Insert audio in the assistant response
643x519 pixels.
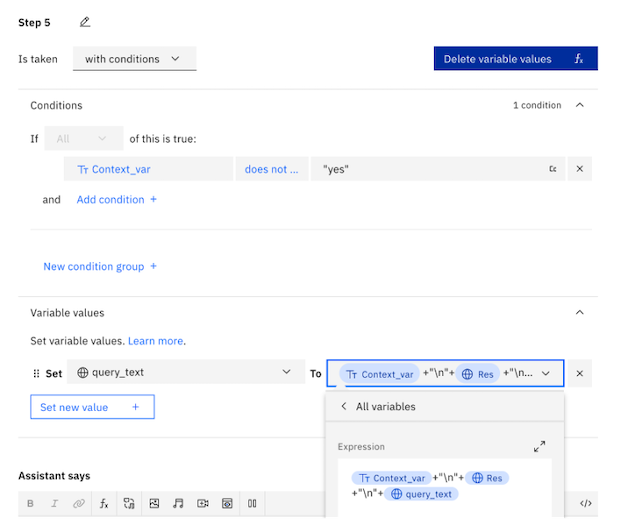point(178,503)
